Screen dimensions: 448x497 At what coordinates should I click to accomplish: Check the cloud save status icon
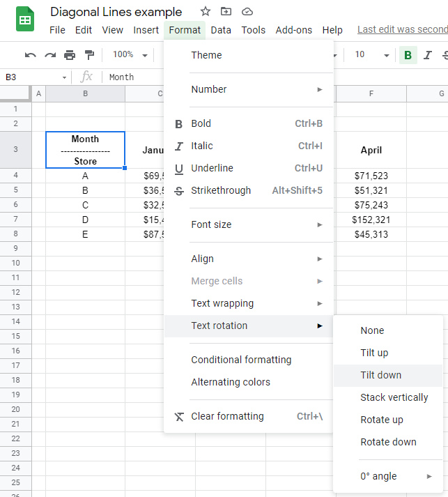247,12
